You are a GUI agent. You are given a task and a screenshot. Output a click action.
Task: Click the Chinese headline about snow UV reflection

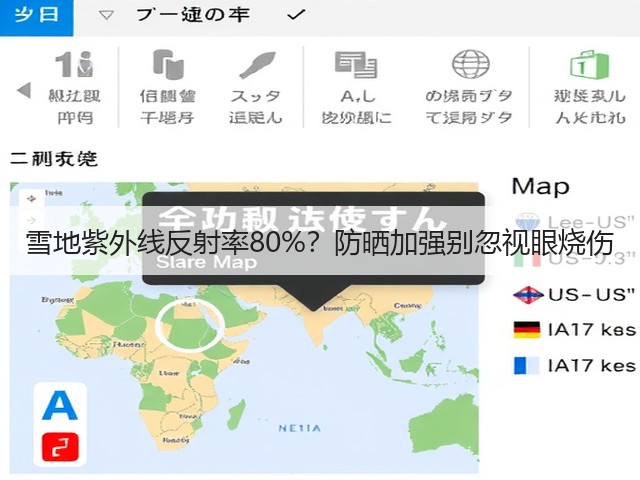click(320, 243)
